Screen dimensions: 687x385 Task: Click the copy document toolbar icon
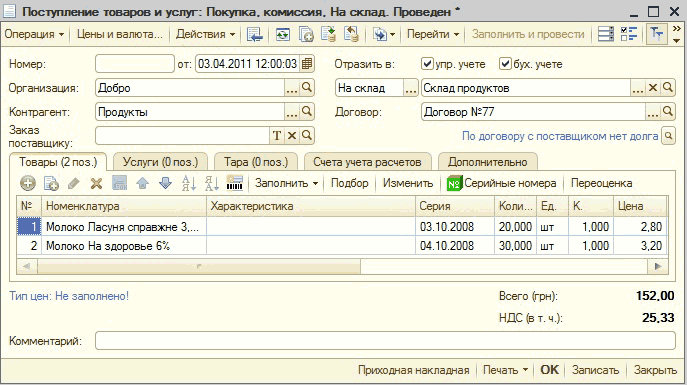click(x=306, y=34)
